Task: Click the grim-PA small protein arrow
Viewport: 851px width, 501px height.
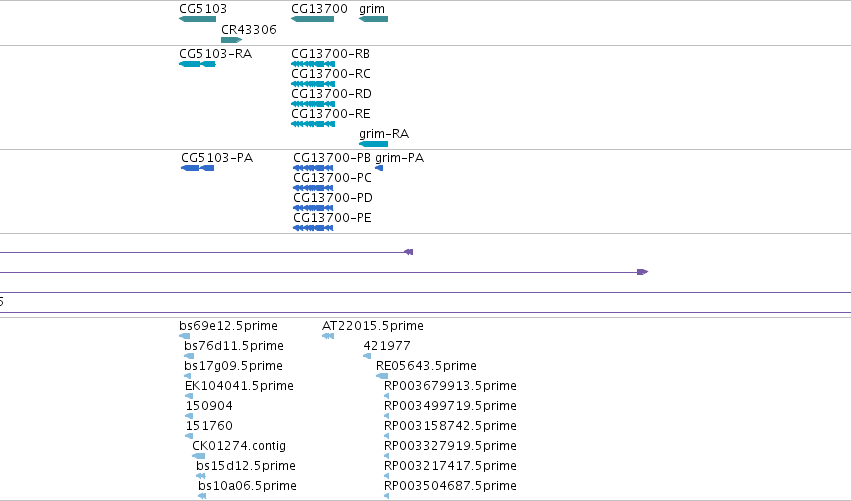Action: [379, 168]
